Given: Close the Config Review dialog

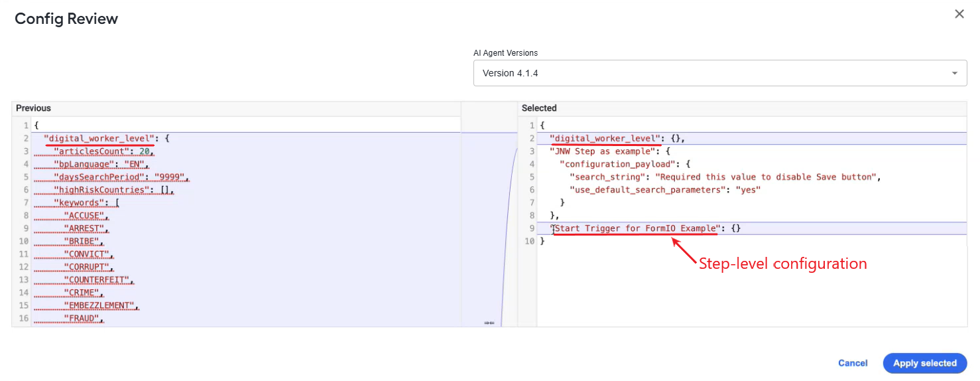Looking at the screenshot, I should 959,14.
